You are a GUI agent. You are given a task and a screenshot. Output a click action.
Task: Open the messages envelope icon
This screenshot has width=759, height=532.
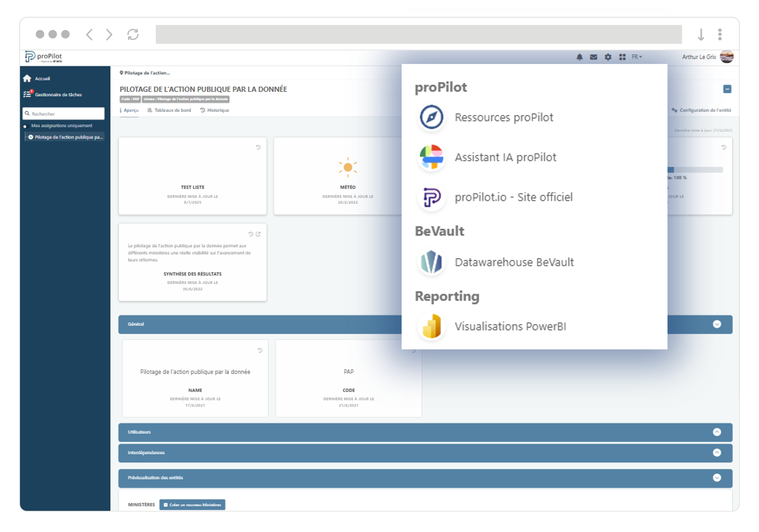(x=593, y=57)
